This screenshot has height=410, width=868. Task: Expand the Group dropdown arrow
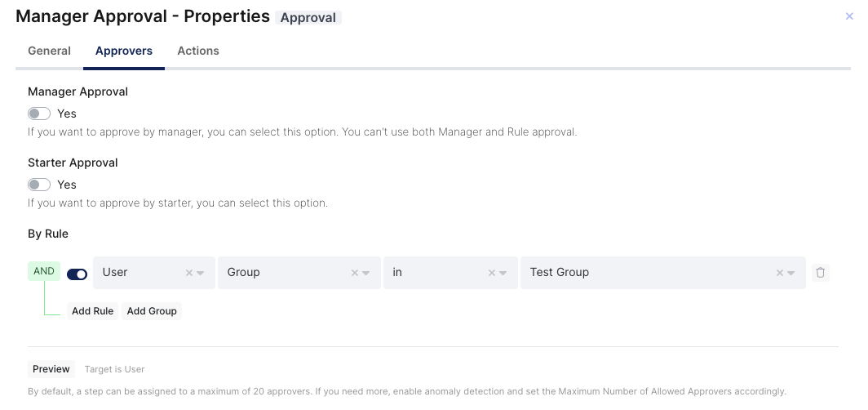click(x=366, y=274)
